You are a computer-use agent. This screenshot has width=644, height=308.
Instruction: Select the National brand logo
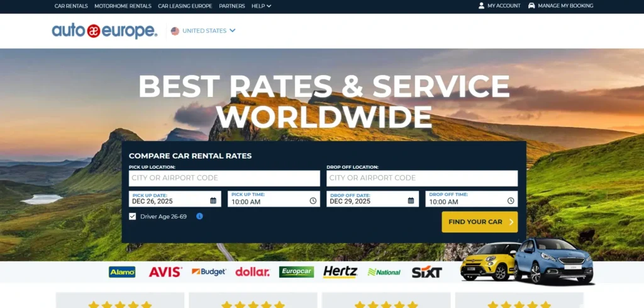tap(384, 272)
